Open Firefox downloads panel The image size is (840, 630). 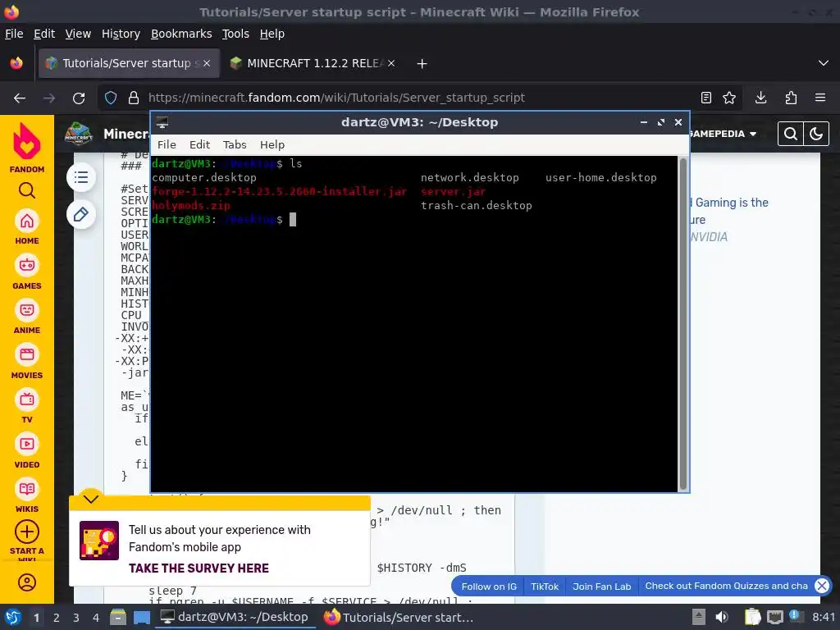(x=760, y=98)
